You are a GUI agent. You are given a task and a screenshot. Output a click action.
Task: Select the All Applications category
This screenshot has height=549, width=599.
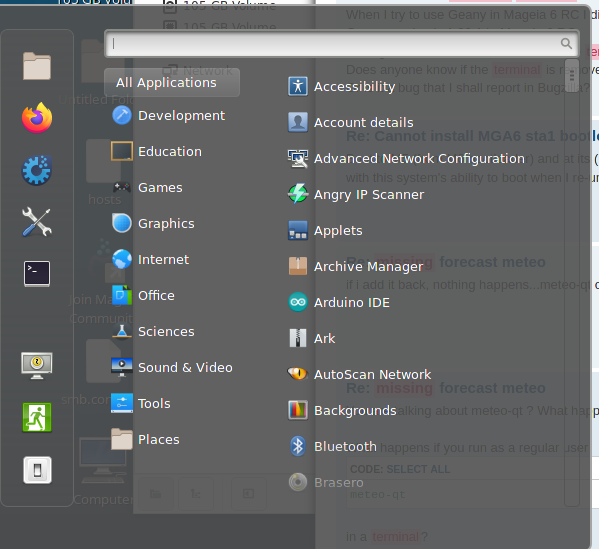[172, 83]
